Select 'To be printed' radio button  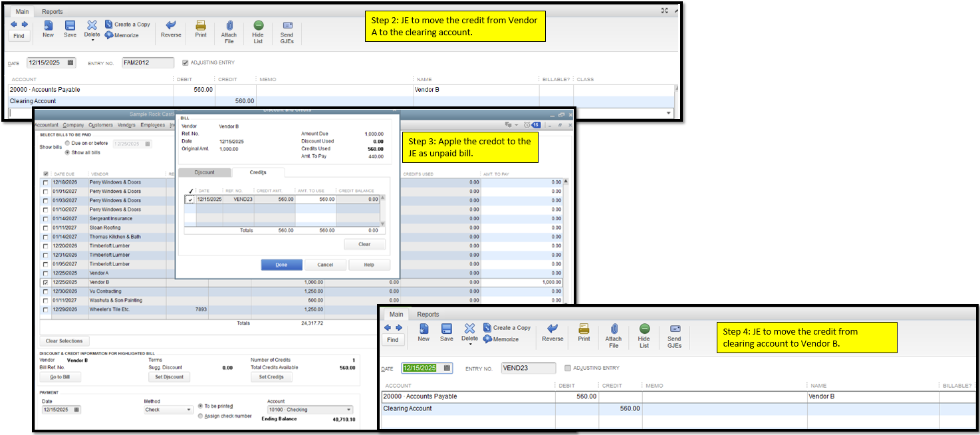click(x=201, y=406)
